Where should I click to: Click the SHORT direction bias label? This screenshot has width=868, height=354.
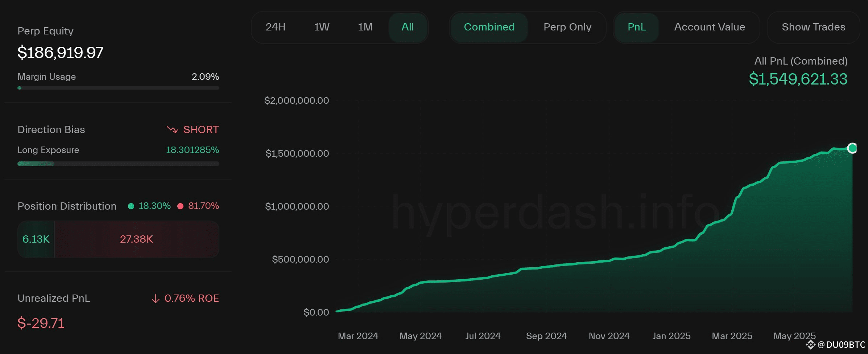coord(201,129)
